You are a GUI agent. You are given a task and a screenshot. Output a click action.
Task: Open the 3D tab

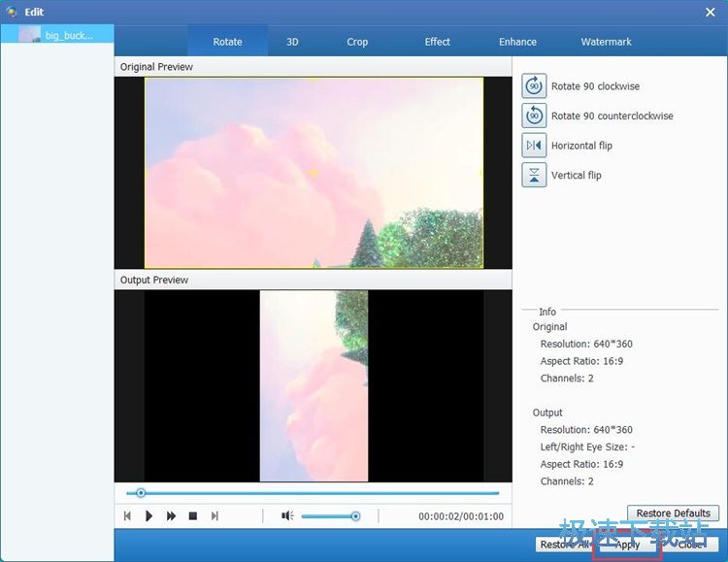pos(292,42)
